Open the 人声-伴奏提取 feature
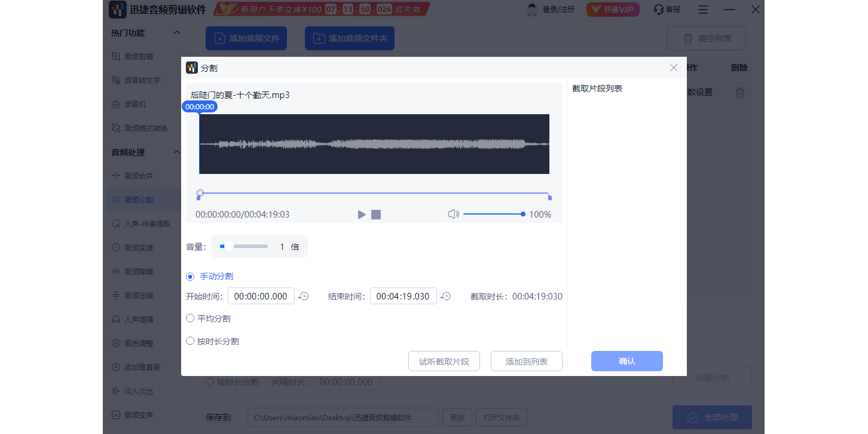 (x=148, y=224)
